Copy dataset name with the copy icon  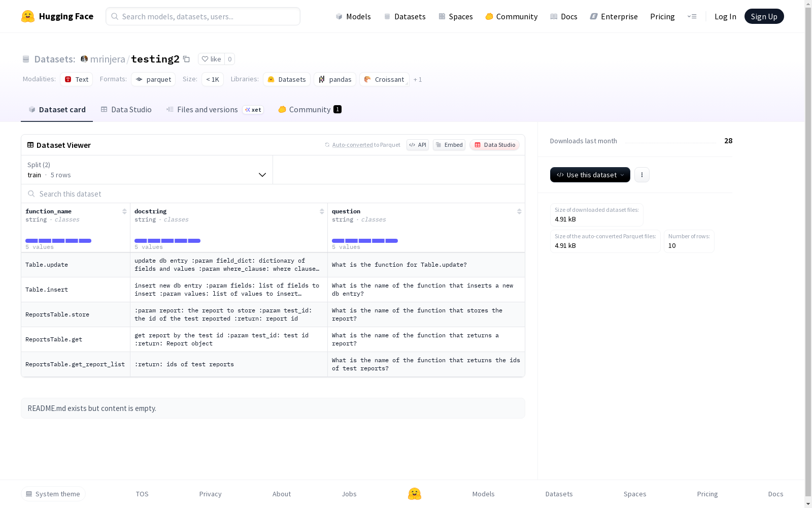(x=186, y=59)
